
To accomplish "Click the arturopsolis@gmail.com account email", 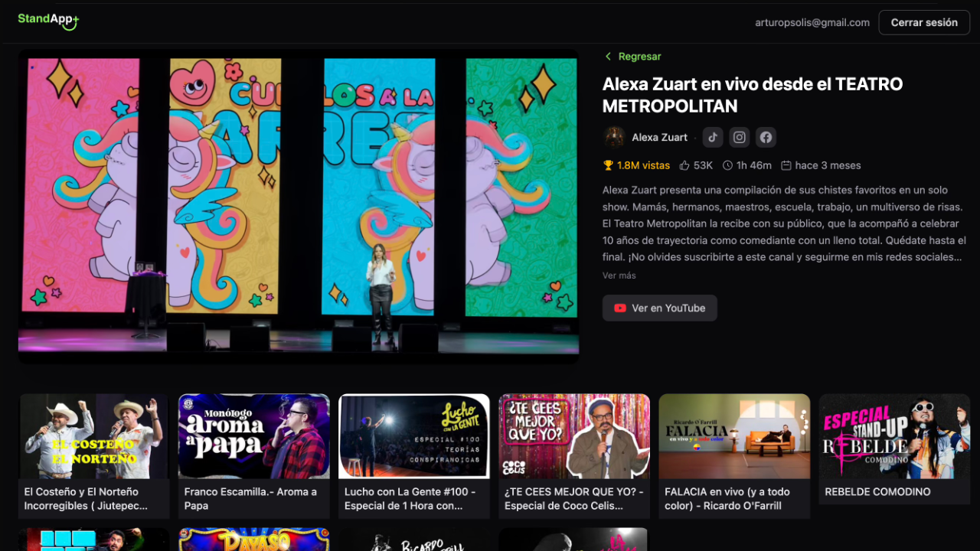I will [x=812, y=23].
